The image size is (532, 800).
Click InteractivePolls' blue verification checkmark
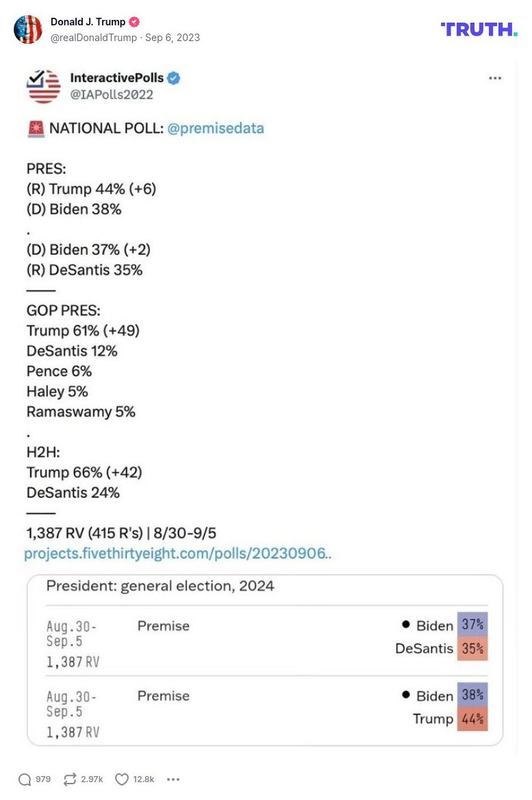click(173, 78)
